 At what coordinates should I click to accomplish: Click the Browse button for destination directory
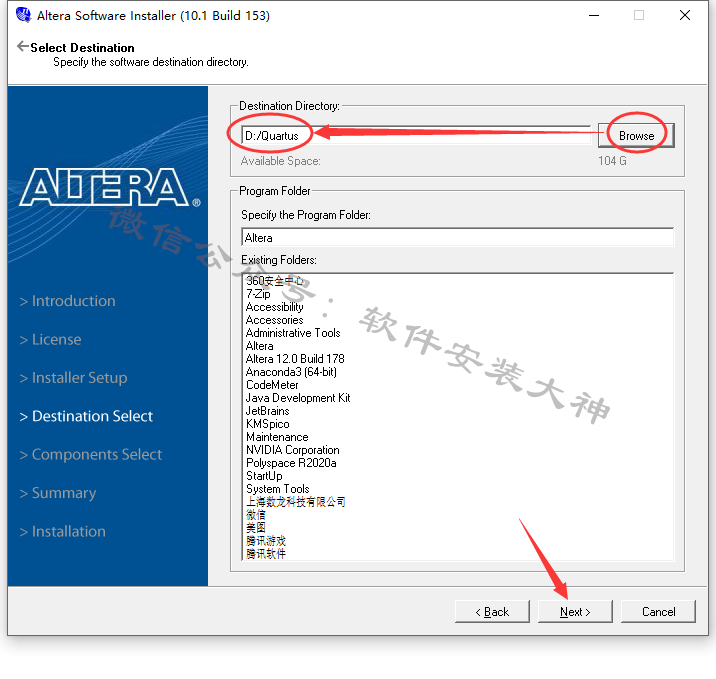click(636, 136)
